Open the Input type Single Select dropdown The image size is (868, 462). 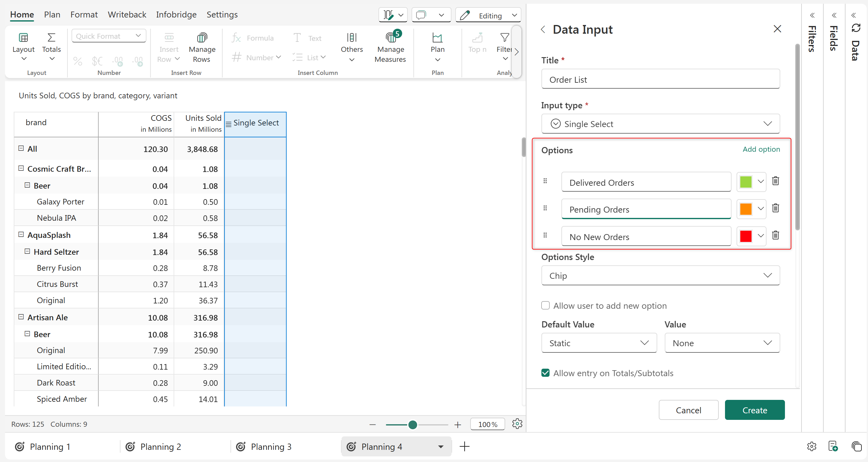(x=660, y=124)
